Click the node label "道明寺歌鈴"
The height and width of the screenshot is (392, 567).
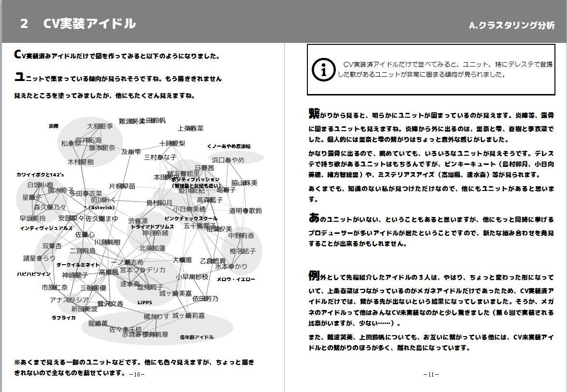246,211
